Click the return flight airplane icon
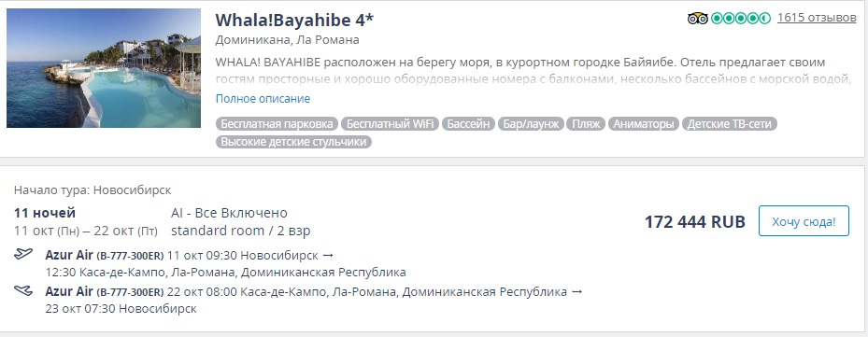The image size is (868, 337). (23, 290)
